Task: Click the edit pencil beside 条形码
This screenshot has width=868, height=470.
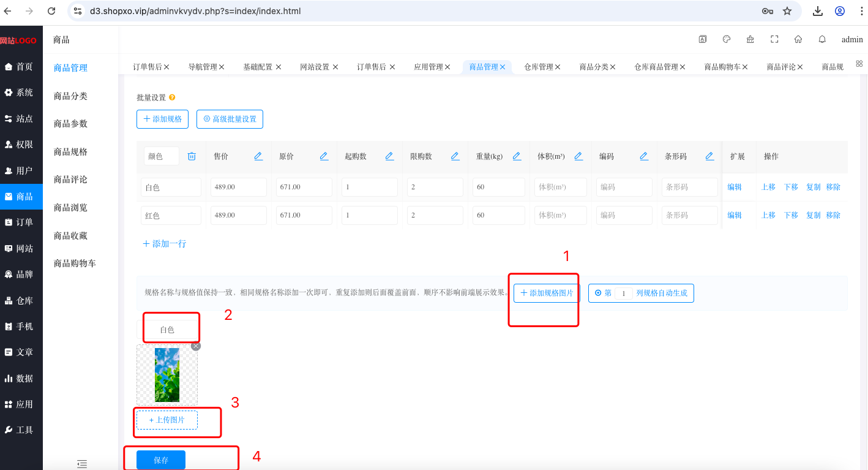Action: click(709, 156)
